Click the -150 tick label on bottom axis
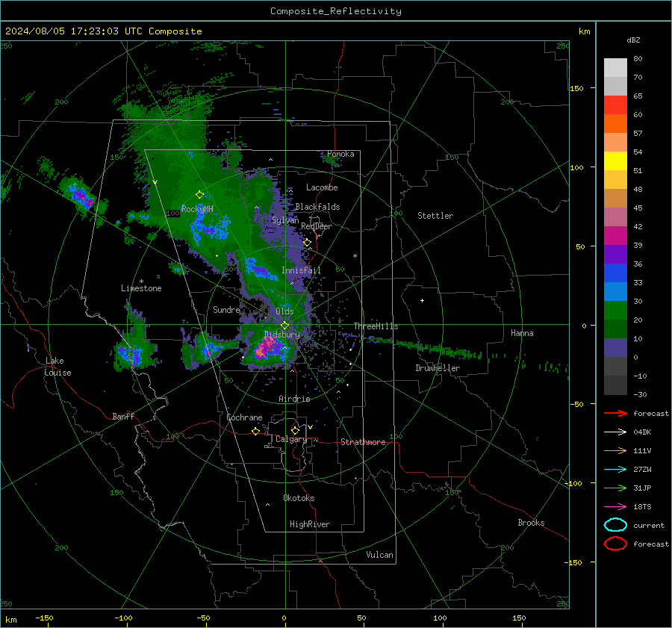This screenshot has width=672, height=628. pyautogui.click(x=44, y=618)
